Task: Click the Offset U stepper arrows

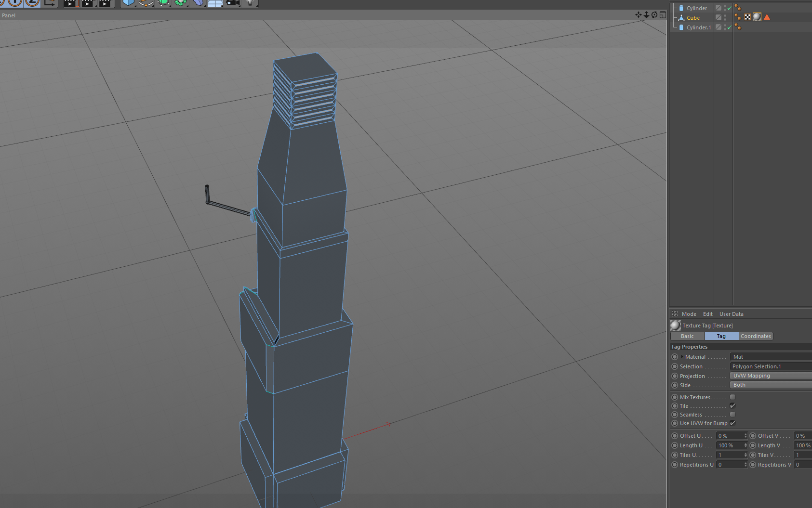Action: (745, 436)
